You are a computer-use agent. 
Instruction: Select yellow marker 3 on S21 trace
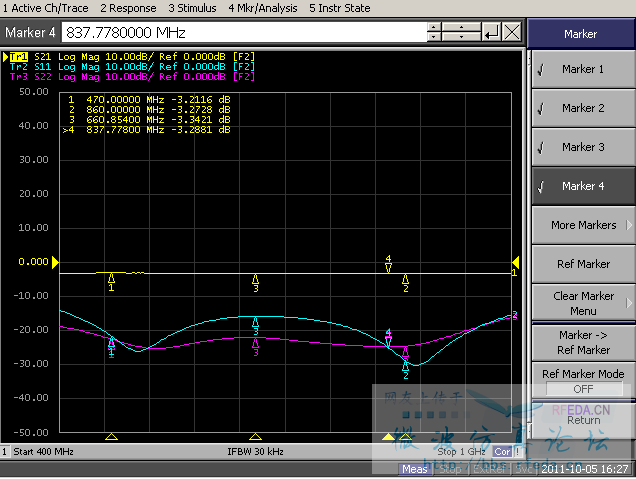255,283
